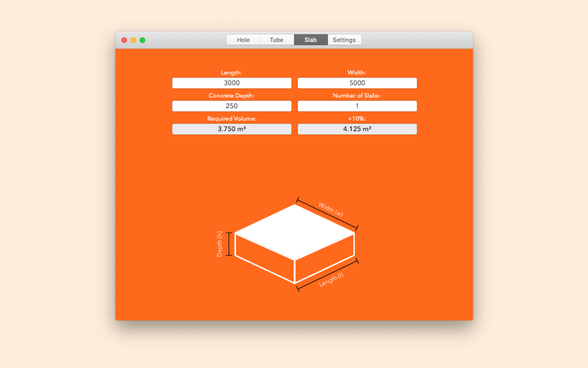Maximize the window with green button

pos(143,40)
